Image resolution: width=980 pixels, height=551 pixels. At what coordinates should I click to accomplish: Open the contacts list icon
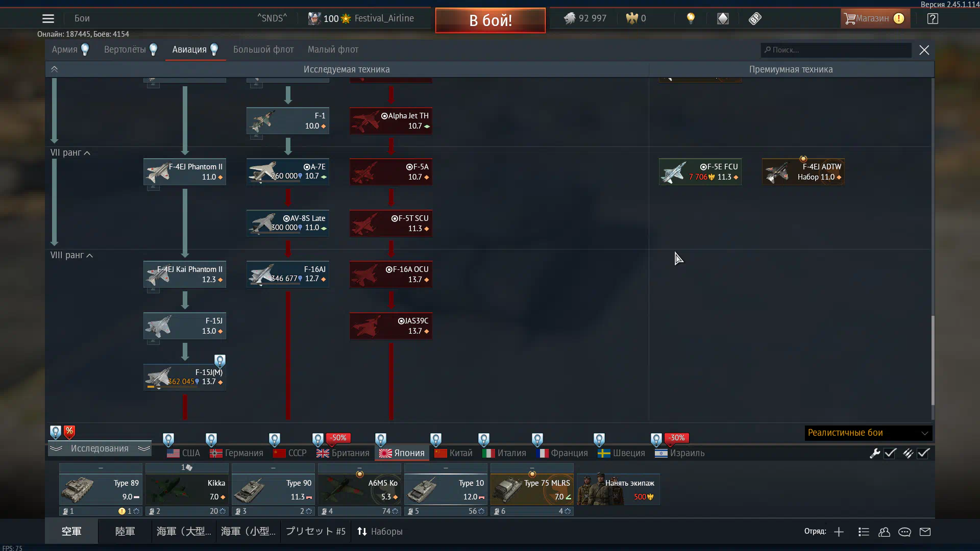coord(884,532)
